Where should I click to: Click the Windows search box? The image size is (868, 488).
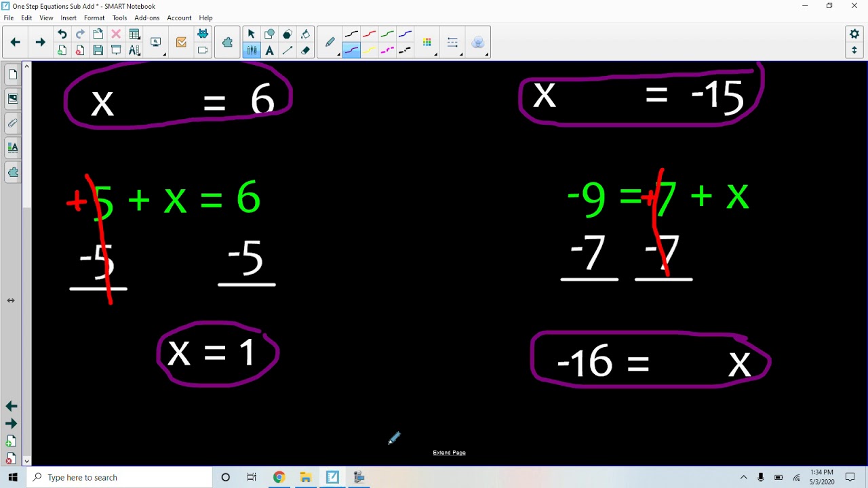(x=119, y=477)
